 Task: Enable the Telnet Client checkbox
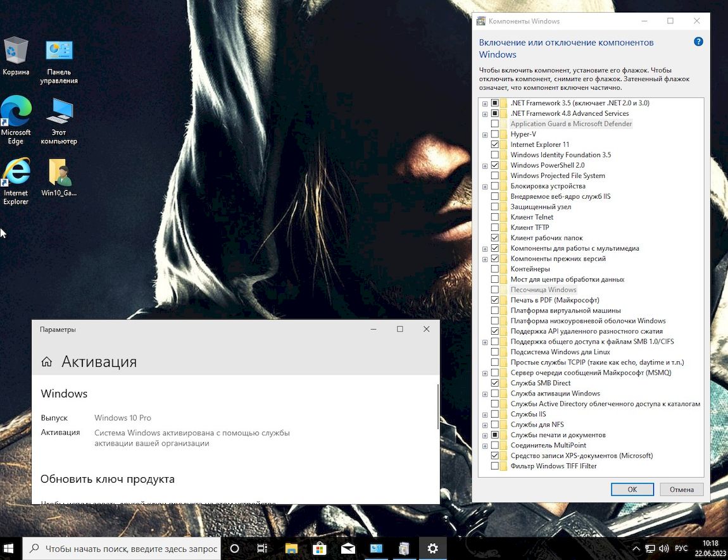pos(496,217)
